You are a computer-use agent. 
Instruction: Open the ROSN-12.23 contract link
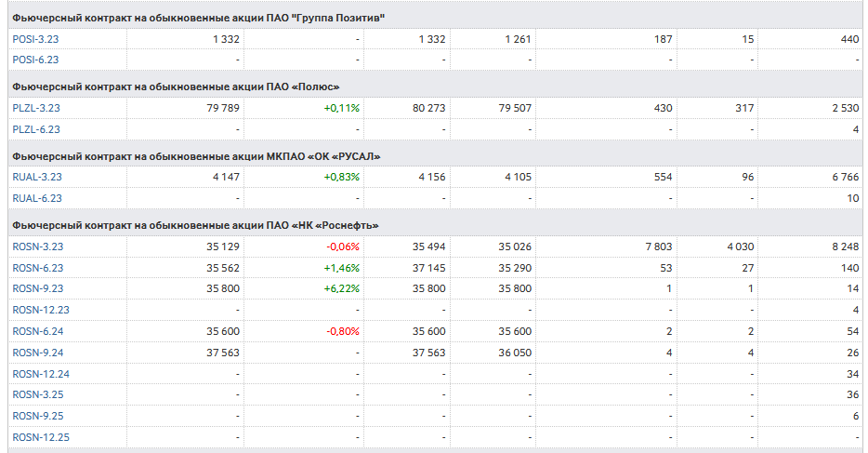pyautogui.click(x=41, y=310)
